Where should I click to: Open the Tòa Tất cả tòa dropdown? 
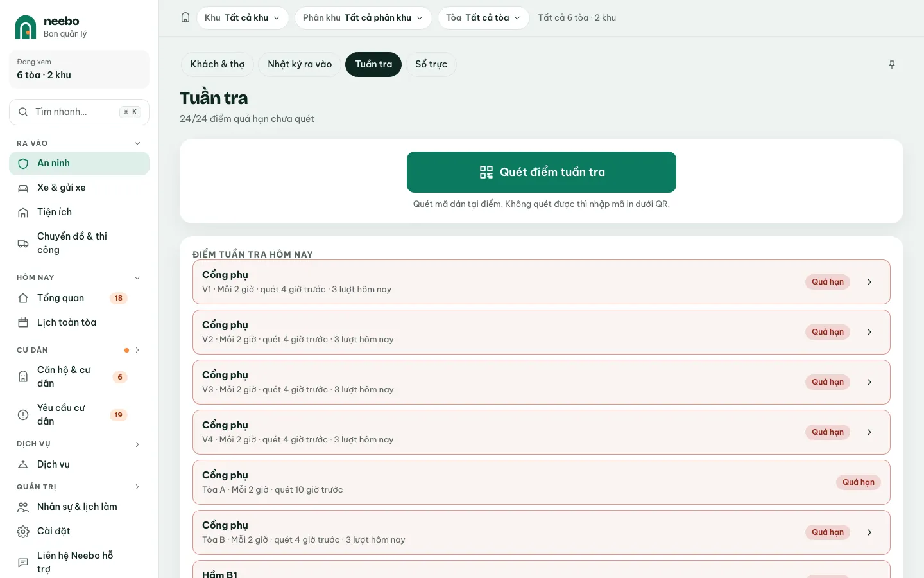pyautogui.click(x=484, y=18)
